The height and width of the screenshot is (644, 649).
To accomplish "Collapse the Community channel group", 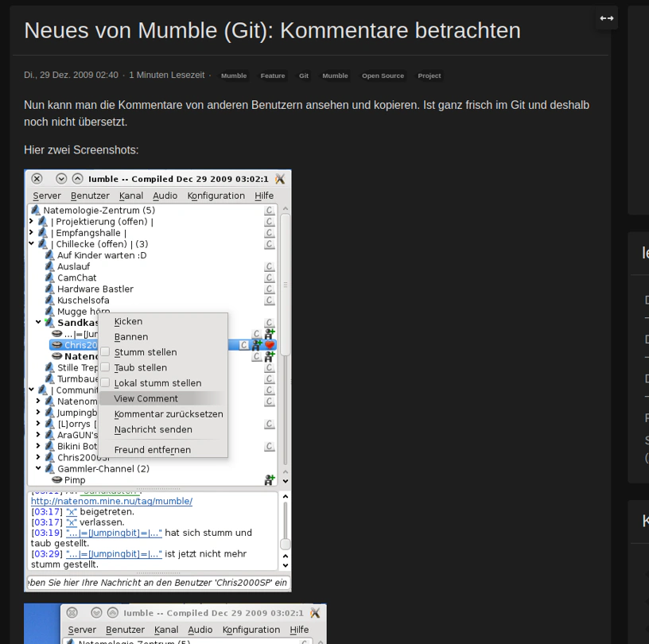I will (32, 390).
